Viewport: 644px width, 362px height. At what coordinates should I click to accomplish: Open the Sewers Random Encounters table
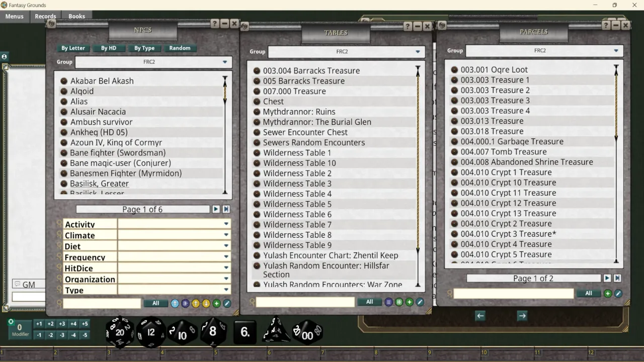314,142
